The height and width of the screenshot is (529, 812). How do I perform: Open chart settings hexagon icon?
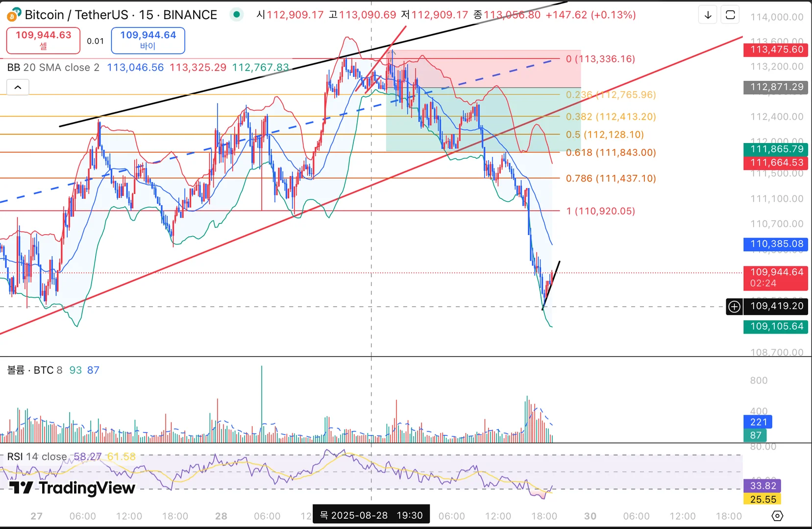click(777, 516)
